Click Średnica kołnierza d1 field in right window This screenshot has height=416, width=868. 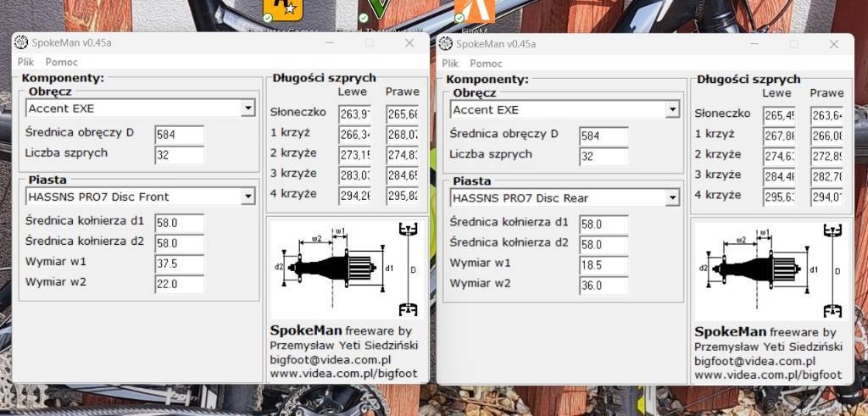tap(604, 225)
